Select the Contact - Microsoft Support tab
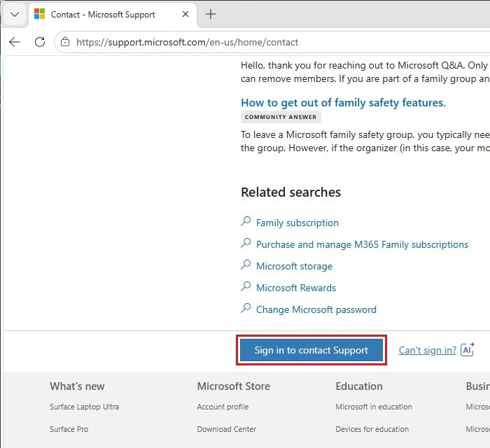Viewport: 490px width, 448px height. 113,15
